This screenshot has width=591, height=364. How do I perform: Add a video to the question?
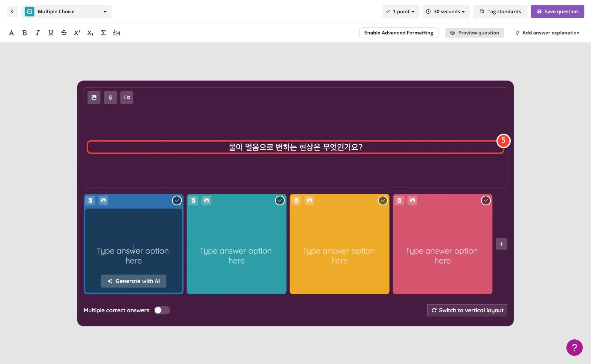pyautogui.click(x=127, y=97)
